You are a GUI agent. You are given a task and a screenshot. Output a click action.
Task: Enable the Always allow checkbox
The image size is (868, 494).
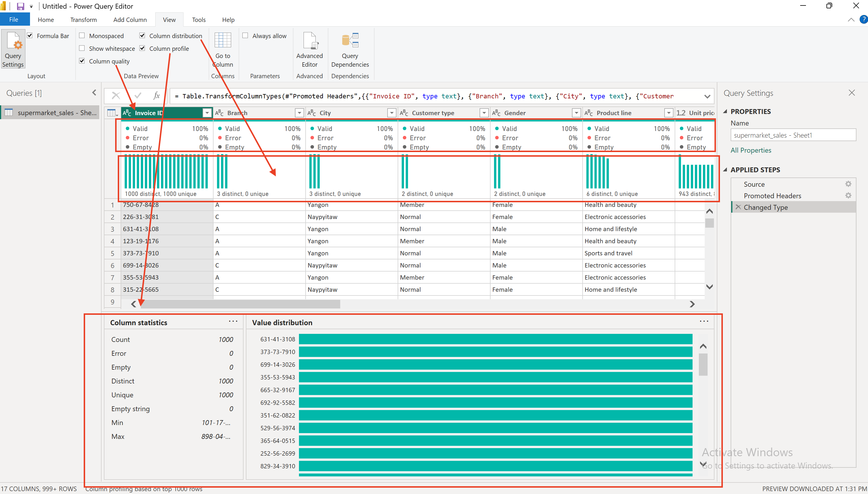245,35
